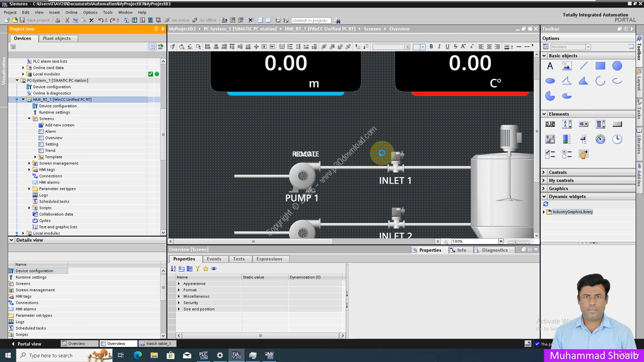This screenshot has width=644, height=362.
Task: Click the Graphic view image object
Action: tap(567, 66)
